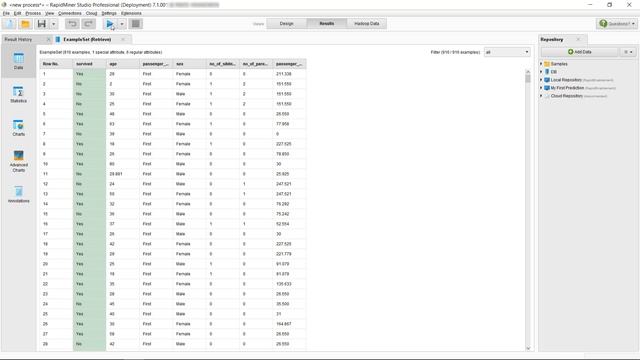The height and width of the screenshot is (360, 640).
Task: Select the fare cell 77.958 in row 6
Action: tap(289, 124)
